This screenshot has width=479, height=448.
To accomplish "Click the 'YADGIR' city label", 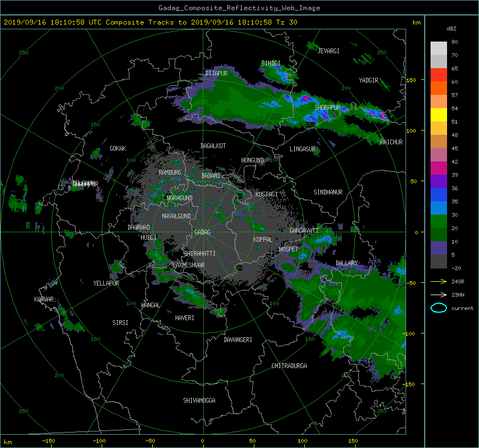I will pos(368,80).
